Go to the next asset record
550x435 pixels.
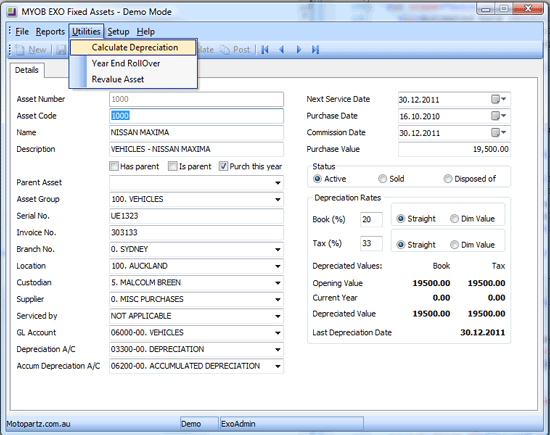pos(299,50)
